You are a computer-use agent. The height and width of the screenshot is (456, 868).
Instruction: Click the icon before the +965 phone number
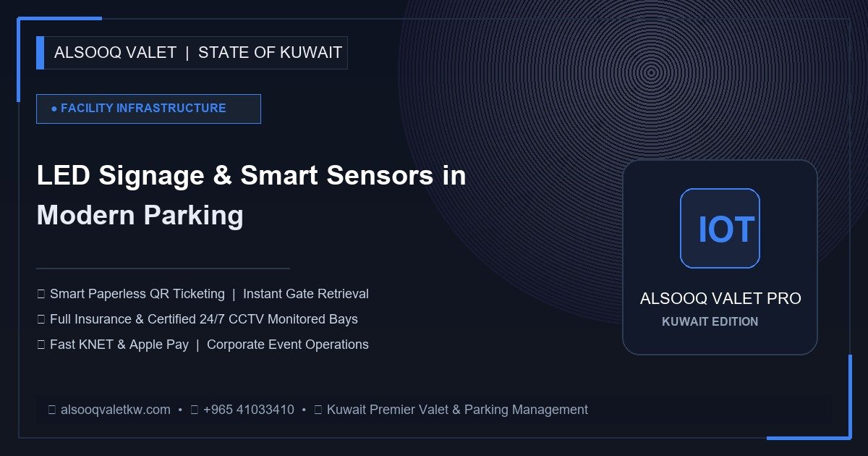pyautogui.click(x=194, y=410)
